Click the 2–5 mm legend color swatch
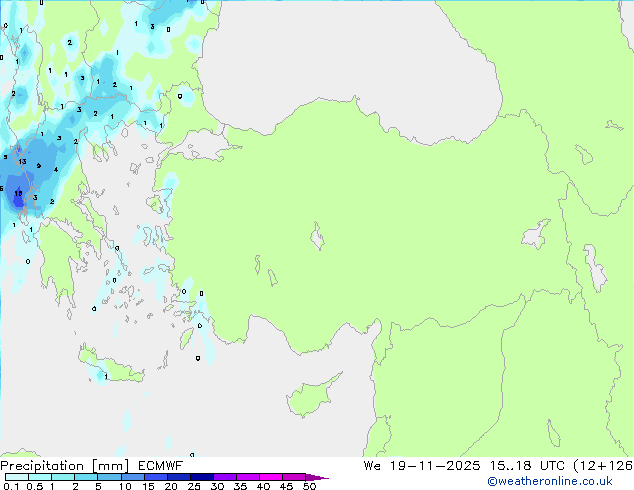 click(86, 477)
